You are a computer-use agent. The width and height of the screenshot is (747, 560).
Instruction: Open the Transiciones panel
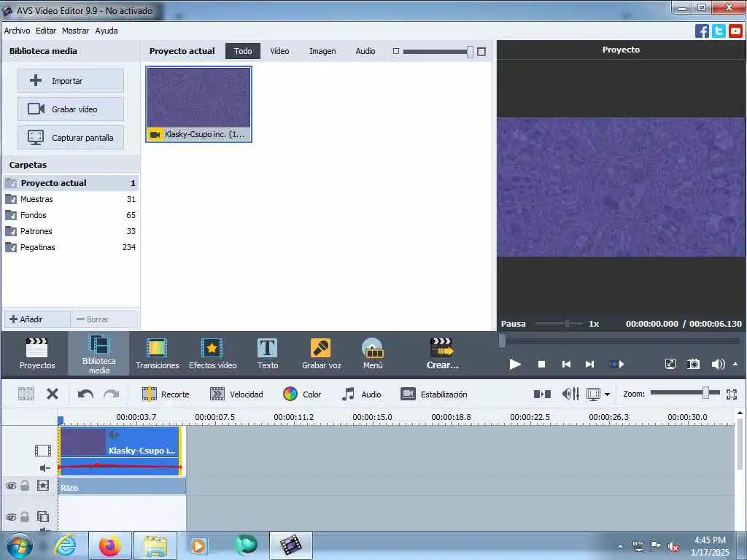click(x=158, y=354)
